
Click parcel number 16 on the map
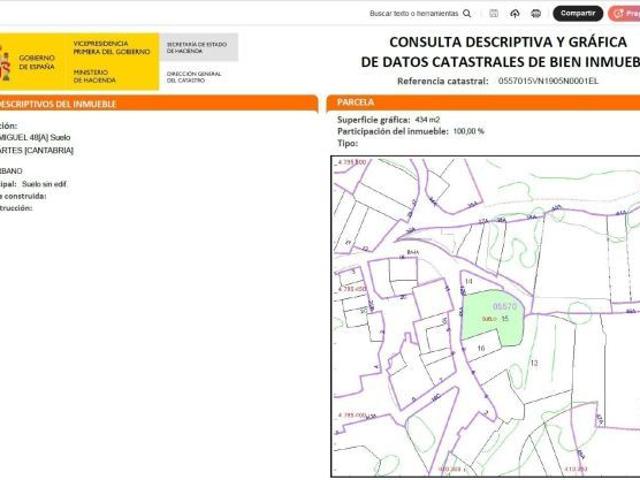point(481,348)
